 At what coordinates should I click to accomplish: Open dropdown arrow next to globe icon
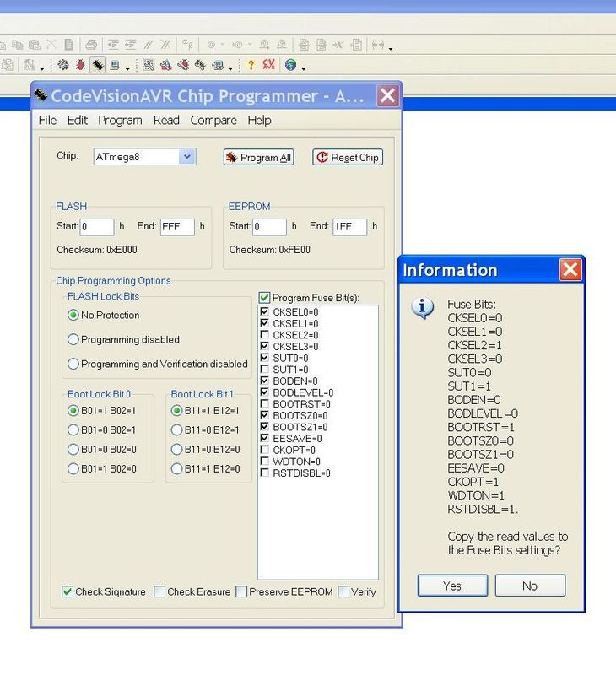pos(304,68)
